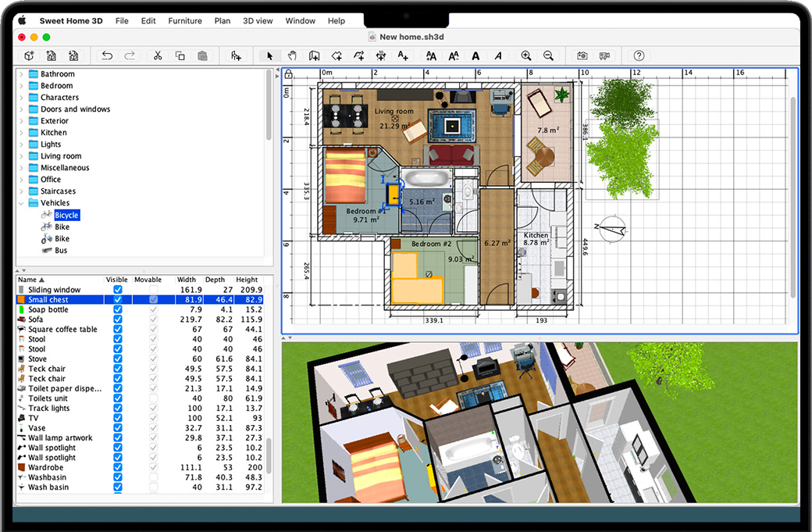The height and width of the screenshot is (532, 812).
Task: Collapse the Vehicles catalog folder
Action: [x=21, y=203]
